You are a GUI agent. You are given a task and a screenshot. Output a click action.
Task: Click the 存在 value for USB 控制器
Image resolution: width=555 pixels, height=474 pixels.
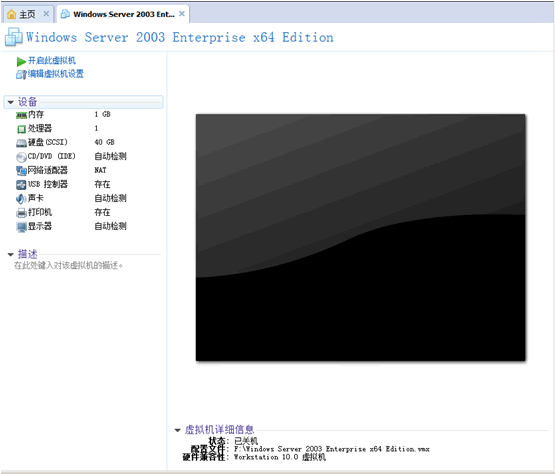[x=102, y=184]
